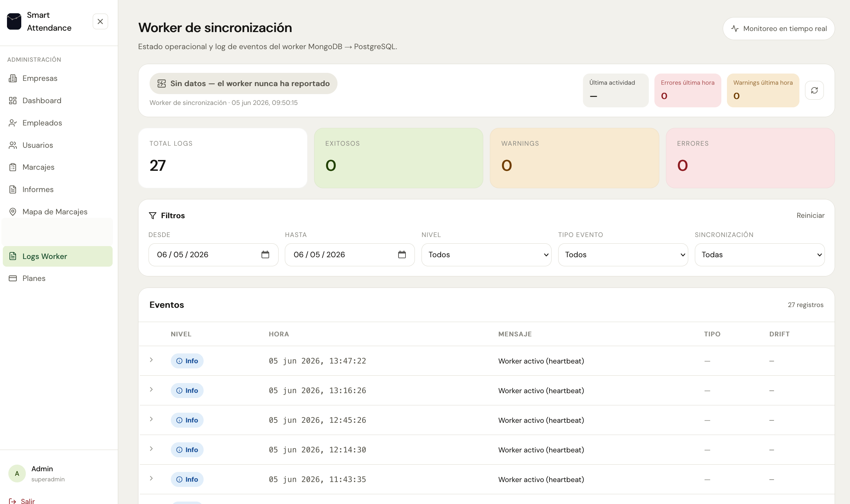The width and height of the screenshot is (850, 504).
Task: Click the Mapa de Marcajes pin icon
Action: pos(13,212)
